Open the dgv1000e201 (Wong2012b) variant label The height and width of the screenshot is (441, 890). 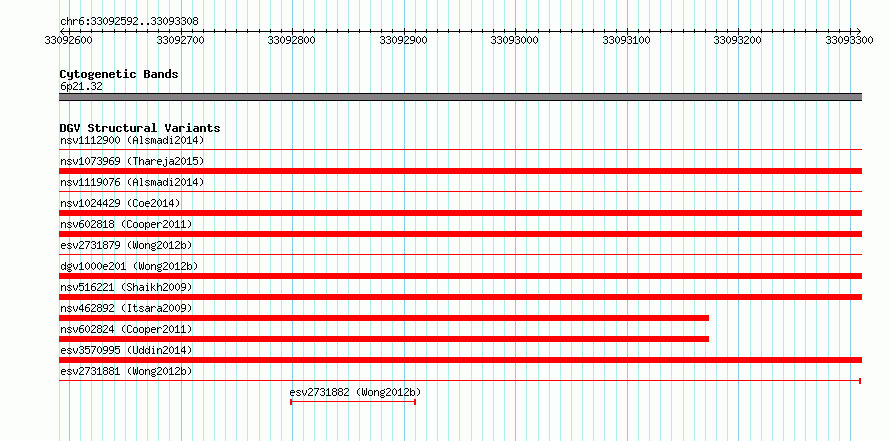click(x=129, y=266)
